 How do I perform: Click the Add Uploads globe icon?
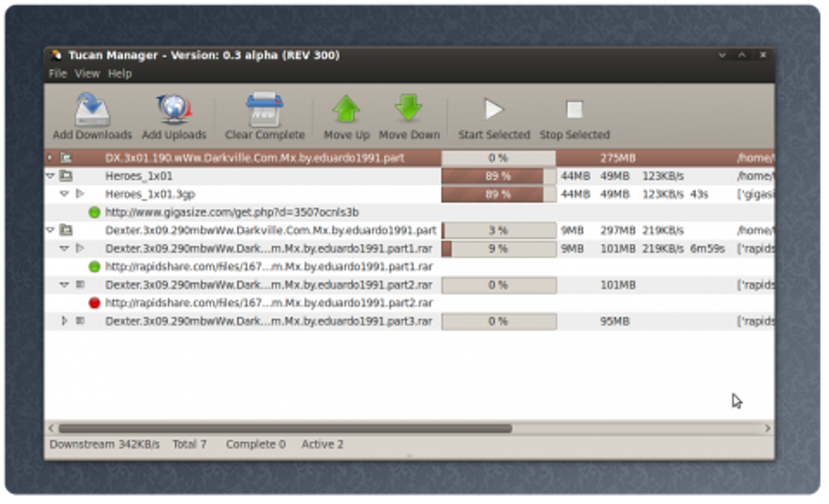[x=174, y=109]
